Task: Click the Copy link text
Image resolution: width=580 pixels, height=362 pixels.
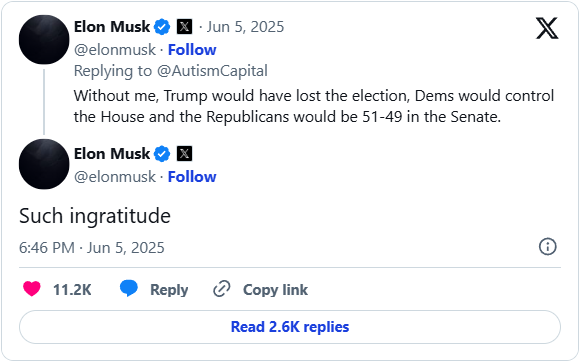Action: [x=275, y=290]
